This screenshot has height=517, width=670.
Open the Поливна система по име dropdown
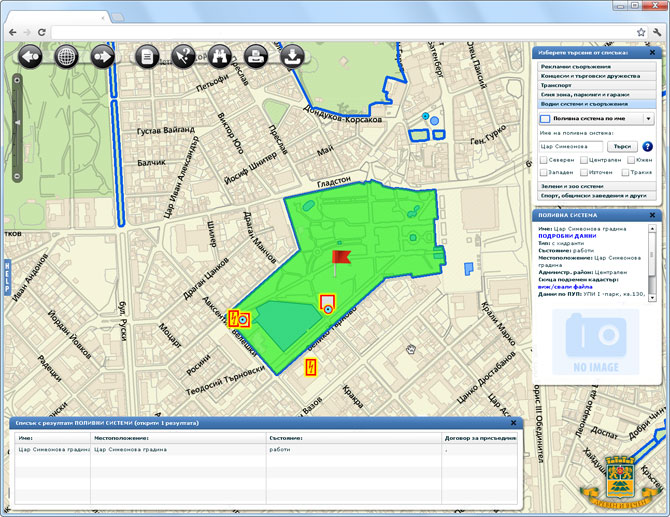(597, 118)
